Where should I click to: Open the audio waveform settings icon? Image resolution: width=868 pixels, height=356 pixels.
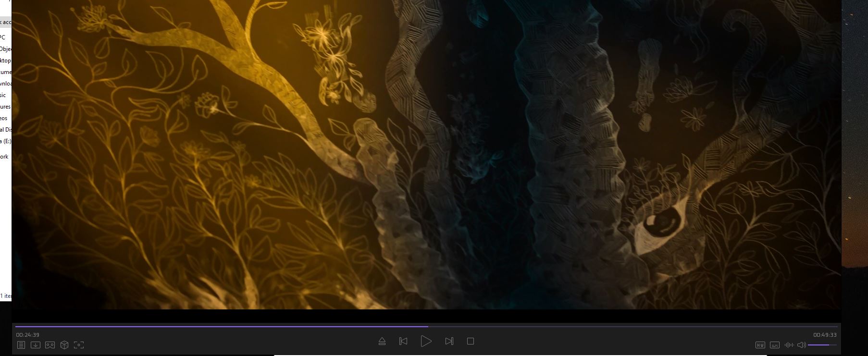tap(789, 345)
